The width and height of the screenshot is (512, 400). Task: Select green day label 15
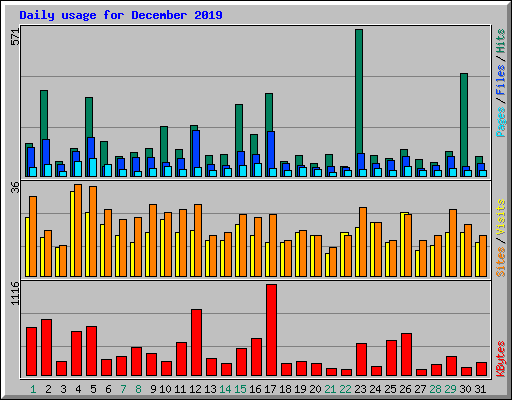point(240,389)
